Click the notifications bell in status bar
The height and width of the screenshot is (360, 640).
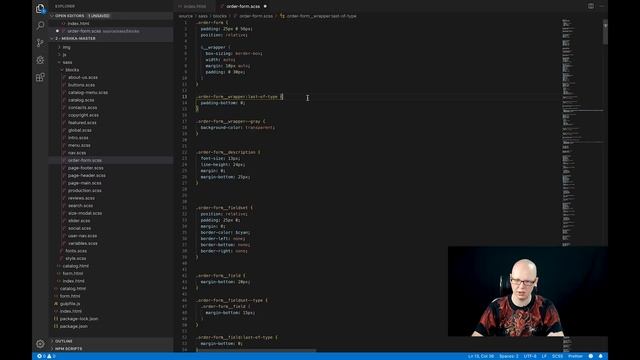600,356
